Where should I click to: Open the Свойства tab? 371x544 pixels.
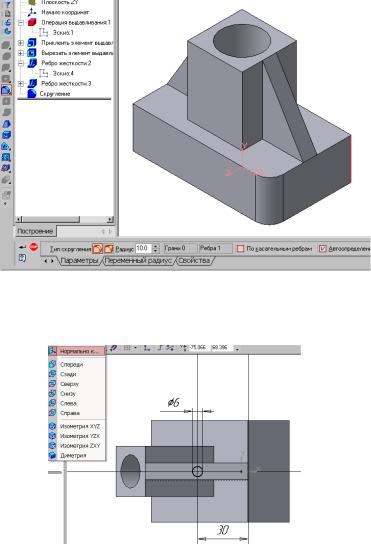[194, 260]
